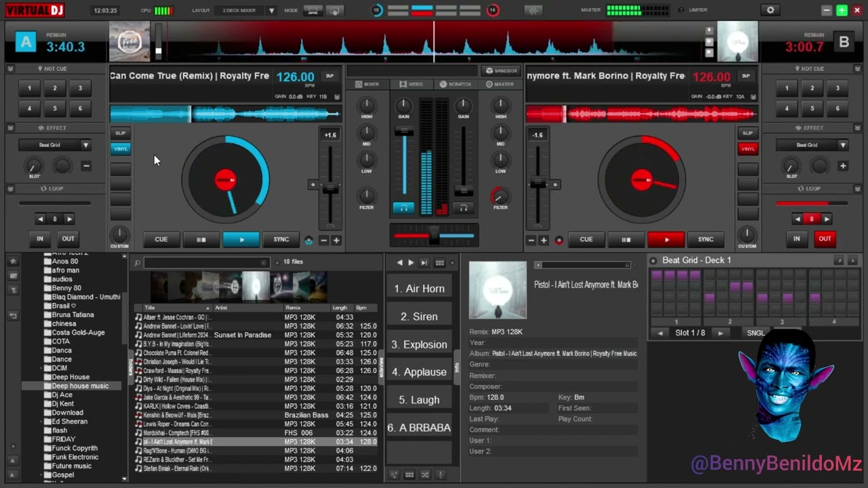Toggle SLIP mode on deck B

(748, 134)
